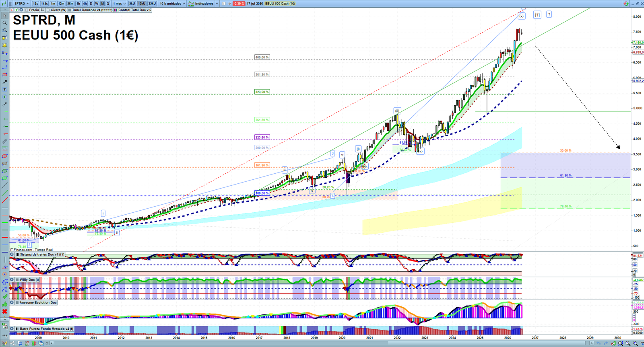The width and height of the screenshot is (644, 347).
Task: Click the Awesome Evolution Doc label
Action: tap(38, 303)
